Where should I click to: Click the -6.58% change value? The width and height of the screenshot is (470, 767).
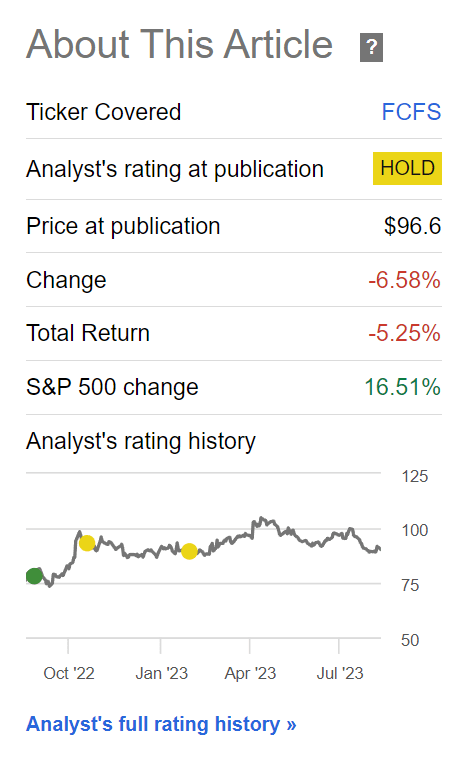click(x=404, y=280)
